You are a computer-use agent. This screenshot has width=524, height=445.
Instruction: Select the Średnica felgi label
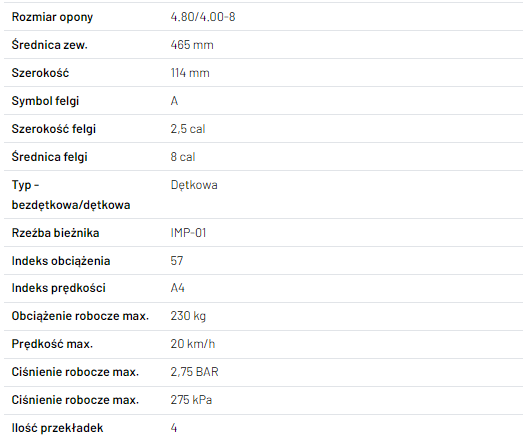tap(49, 157)
